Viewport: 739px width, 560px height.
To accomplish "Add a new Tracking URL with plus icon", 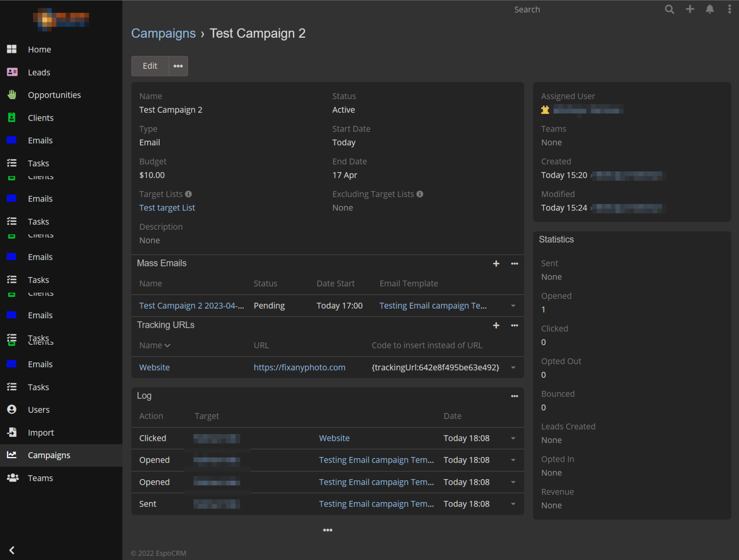I will pyautogui.click(x=496, y=325).
